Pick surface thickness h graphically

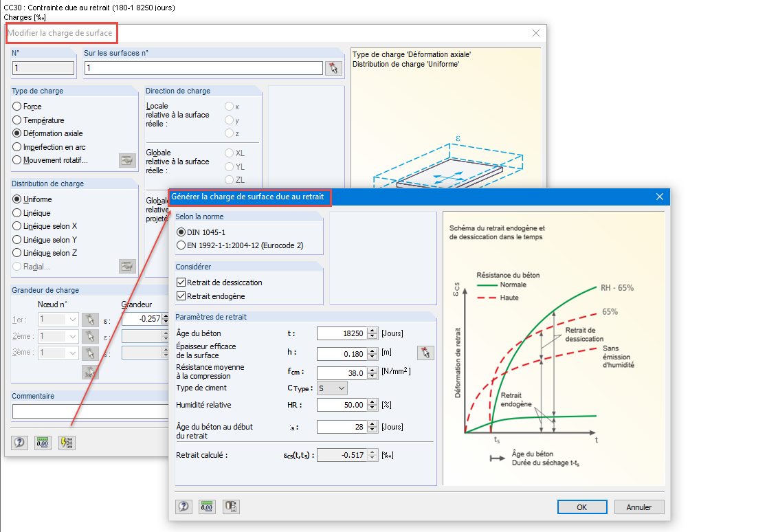click(x=425, y=353)
